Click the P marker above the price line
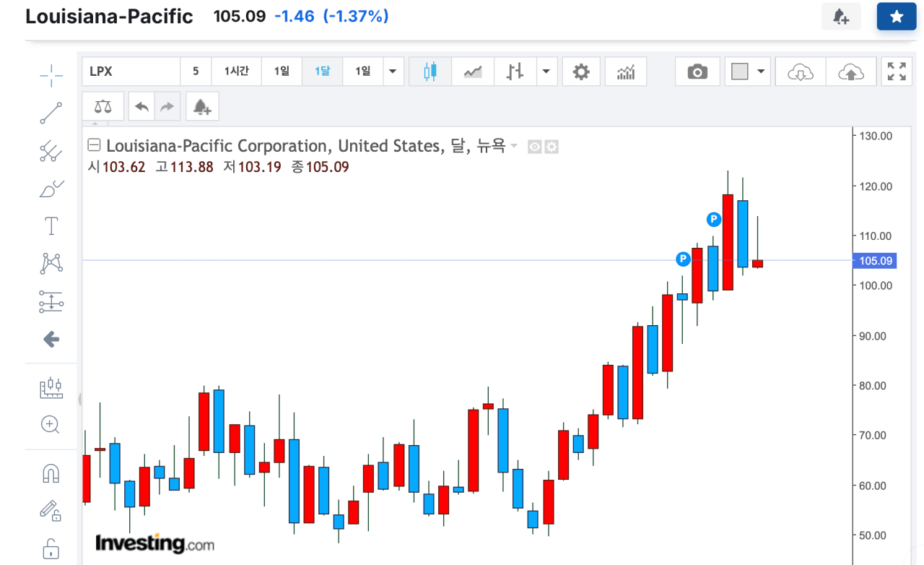924x565 pixels. tap(714, 219)
